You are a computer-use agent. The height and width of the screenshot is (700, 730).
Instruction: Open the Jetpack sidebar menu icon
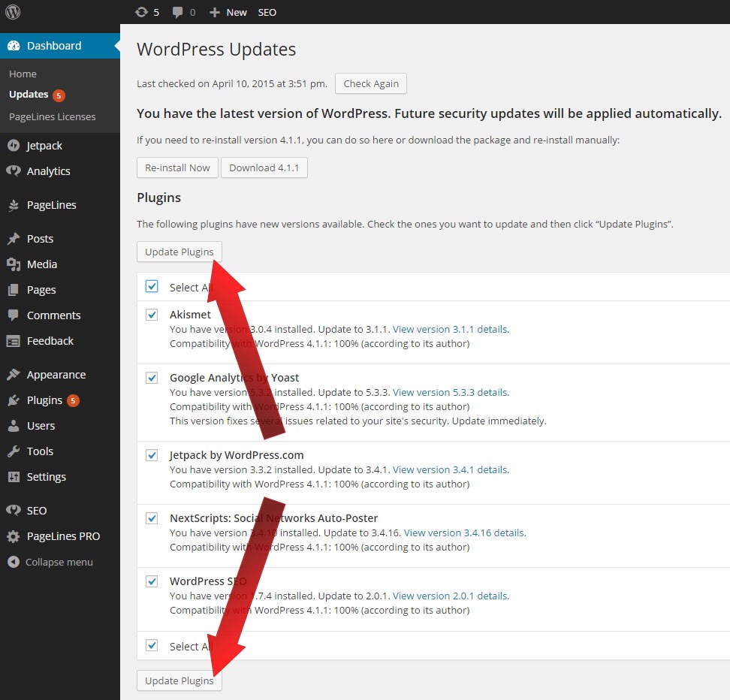point(14,146)
